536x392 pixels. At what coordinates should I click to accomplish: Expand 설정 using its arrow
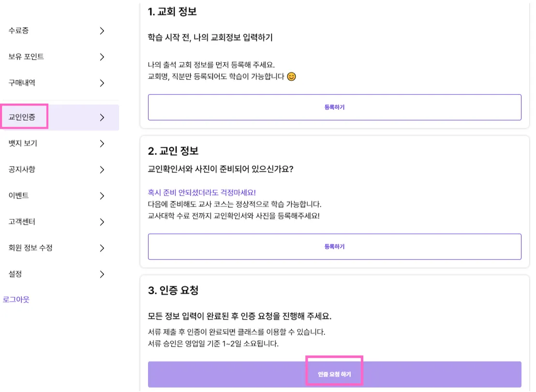coord(102,274)
